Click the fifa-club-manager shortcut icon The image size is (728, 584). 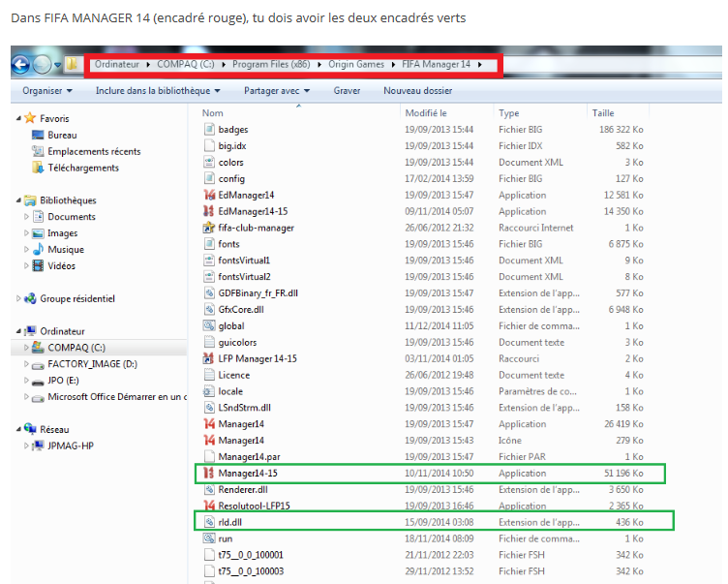(x=209, y=228)
